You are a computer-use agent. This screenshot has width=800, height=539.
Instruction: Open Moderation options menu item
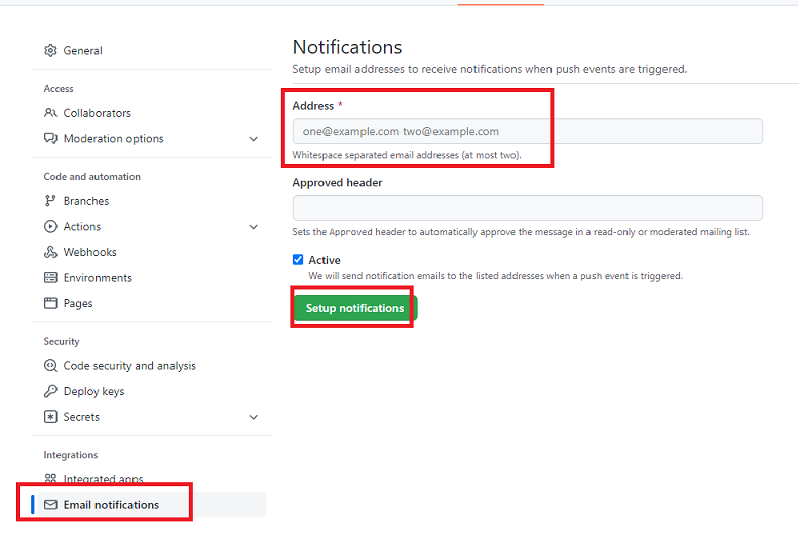click(113, 138)
